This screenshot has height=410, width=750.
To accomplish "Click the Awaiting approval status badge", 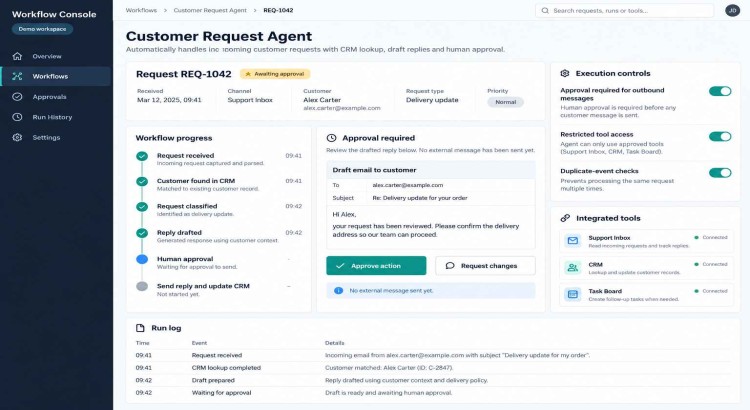I will pos(275,74).
